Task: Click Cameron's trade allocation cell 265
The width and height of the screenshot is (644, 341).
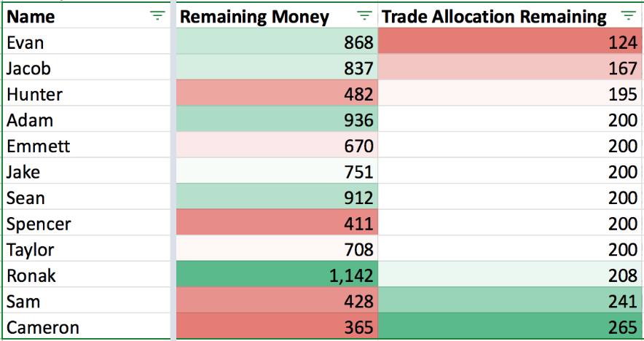Action: [x=510, y=328]
